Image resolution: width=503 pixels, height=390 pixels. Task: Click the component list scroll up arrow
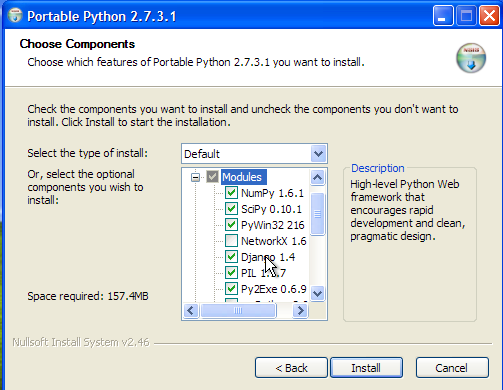[318, 177]
